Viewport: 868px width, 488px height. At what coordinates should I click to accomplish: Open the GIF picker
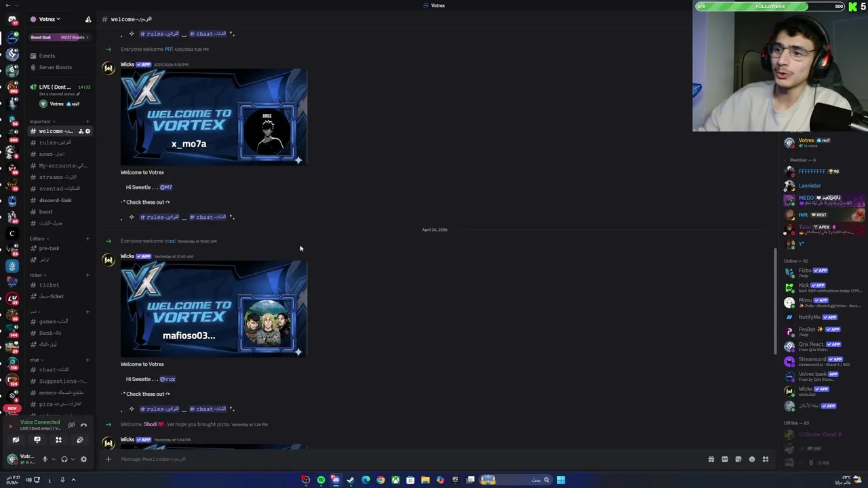click(x=725, y=459)
